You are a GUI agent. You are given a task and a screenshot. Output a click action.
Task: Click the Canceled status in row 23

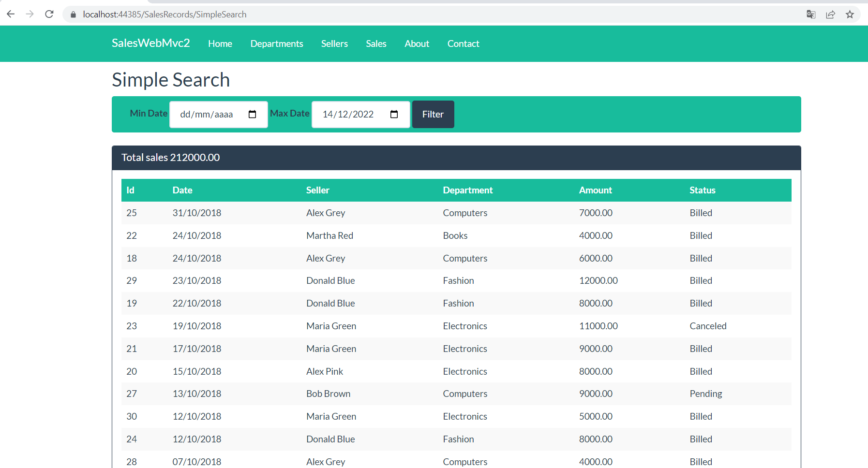(x=708, y=326)
